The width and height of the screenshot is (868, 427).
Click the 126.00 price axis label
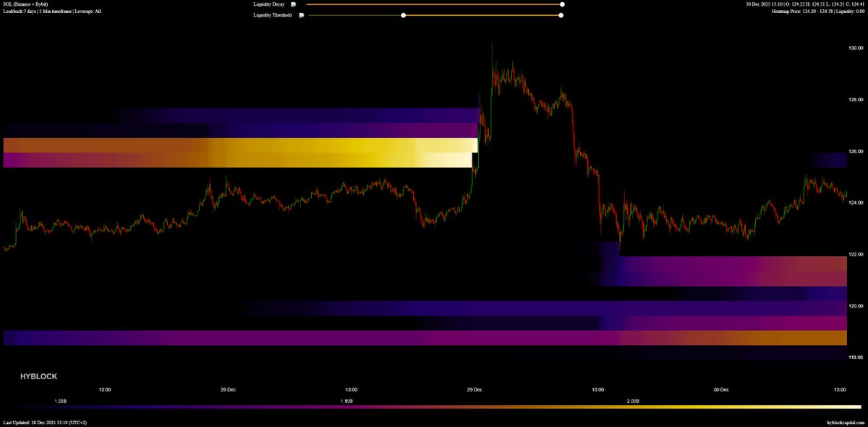tap(855, 151)
